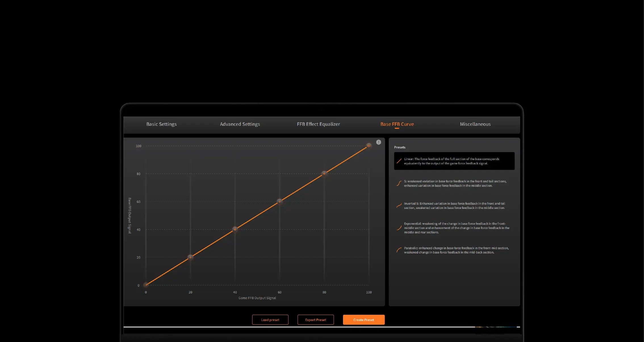
Task: Click the curve endpoint handle at 100
Action: [x=369, y=146]
